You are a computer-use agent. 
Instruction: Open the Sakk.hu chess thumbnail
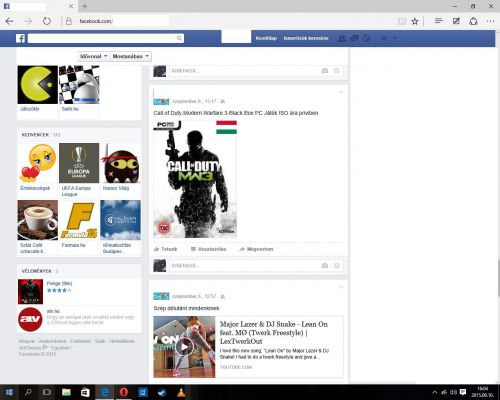[x=79, y=85]
